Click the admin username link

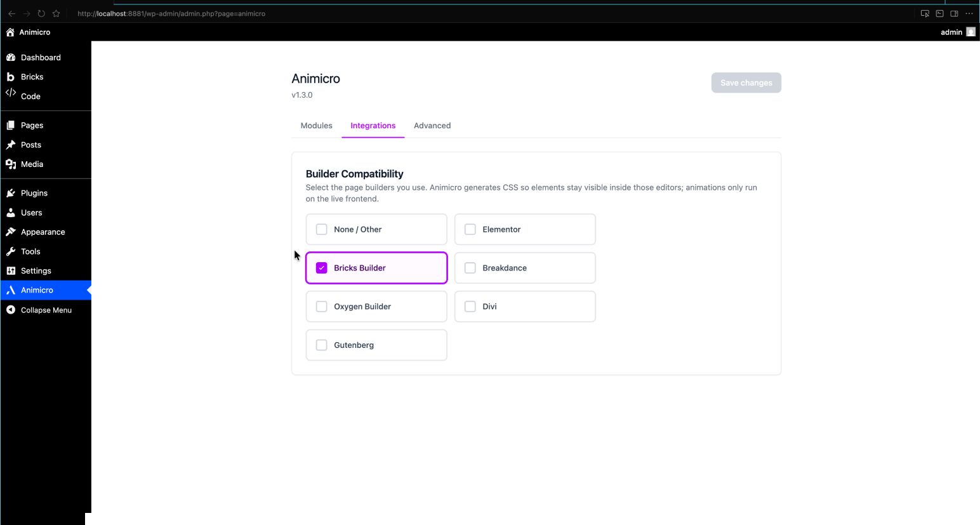[951, 32]
